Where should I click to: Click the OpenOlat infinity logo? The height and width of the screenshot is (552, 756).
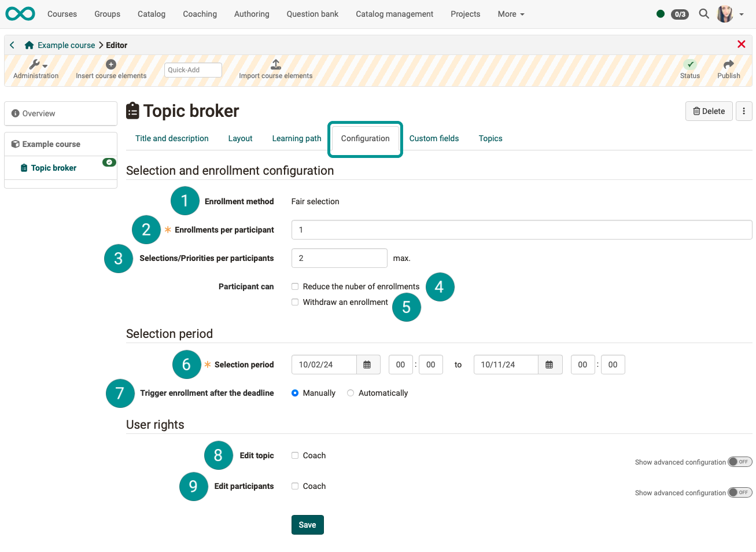20,14
